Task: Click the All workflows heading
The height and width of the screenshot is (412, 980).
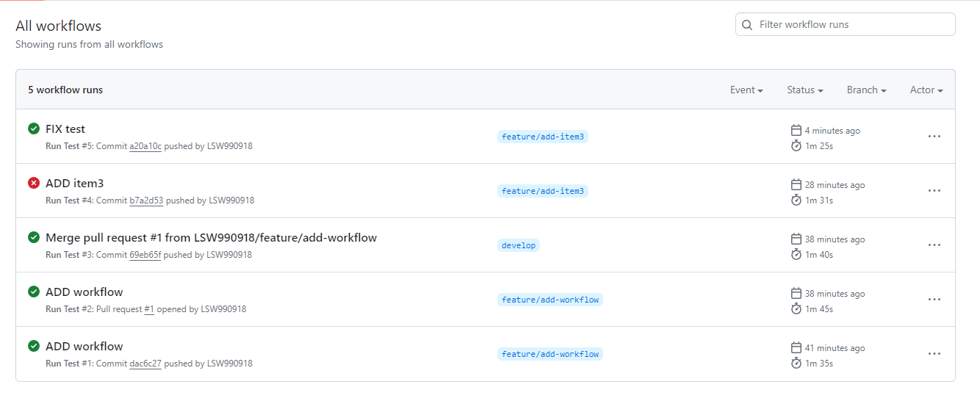Action: [x=59, y=26]
